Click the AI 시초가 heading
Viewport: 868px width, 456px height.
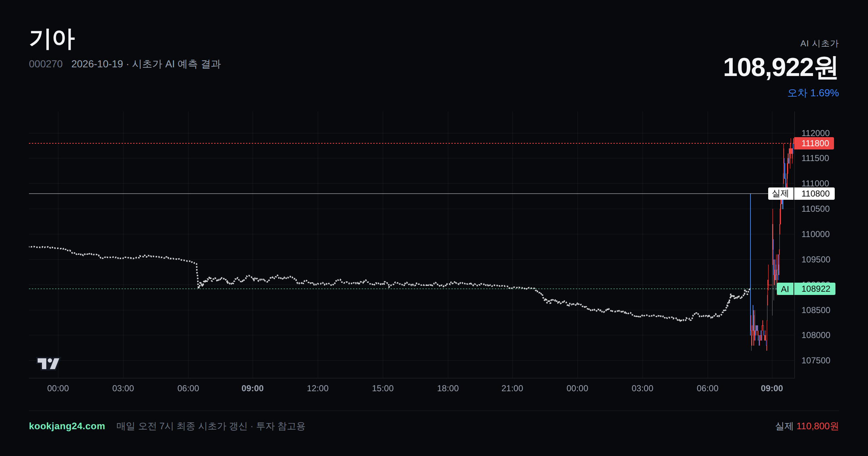(820, 43)
